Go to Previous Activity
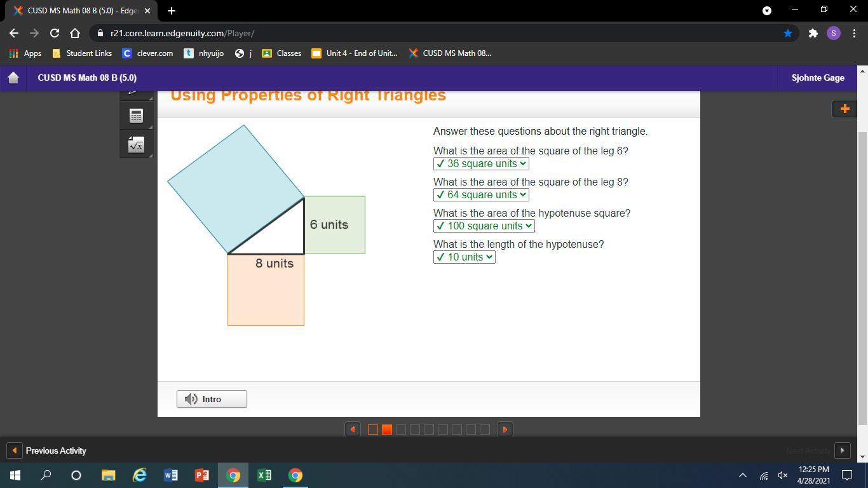 pos(48,451)
